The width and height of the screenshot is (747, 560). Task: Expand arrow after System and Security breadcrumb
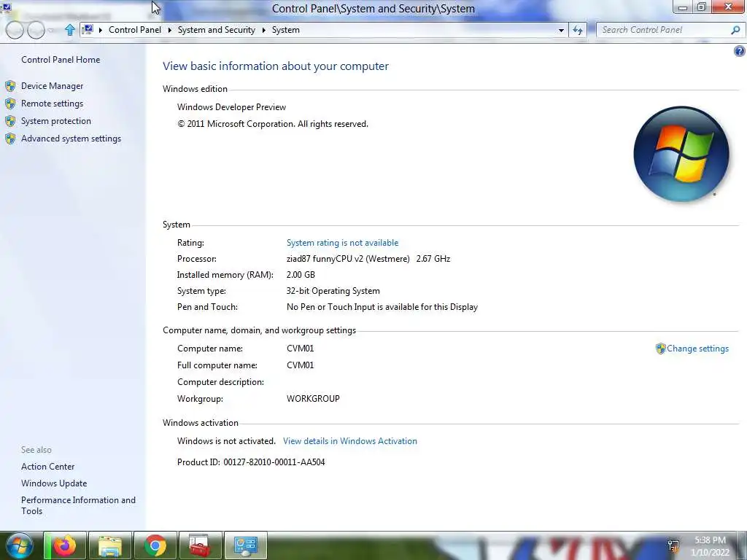click(263, 30)
